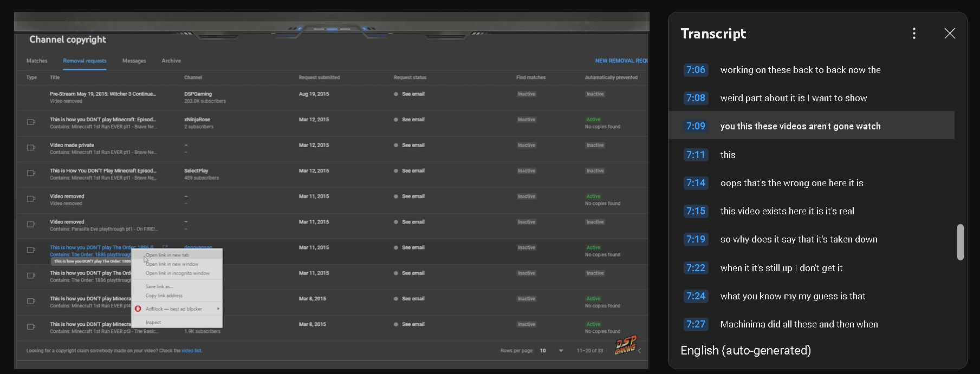This screenshot has width=980, height=374.
Task: Open the SelectPlay channel link
Action: (x=196, y=170)
